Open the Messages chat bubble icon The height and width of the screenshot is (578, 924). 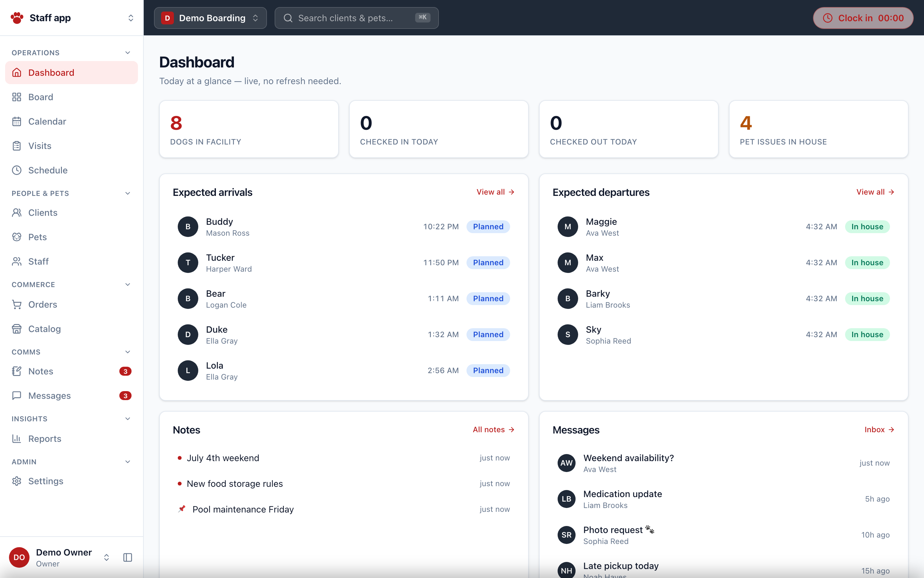(x=17, y=396)
